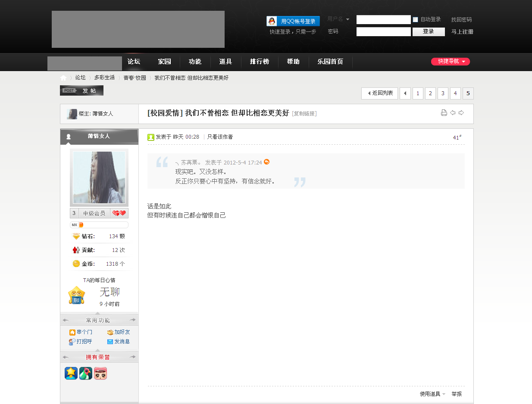Click the right arrow of 拥有荣誉
Viewport: 532px width, 404px height.
(x=133, y=357)
